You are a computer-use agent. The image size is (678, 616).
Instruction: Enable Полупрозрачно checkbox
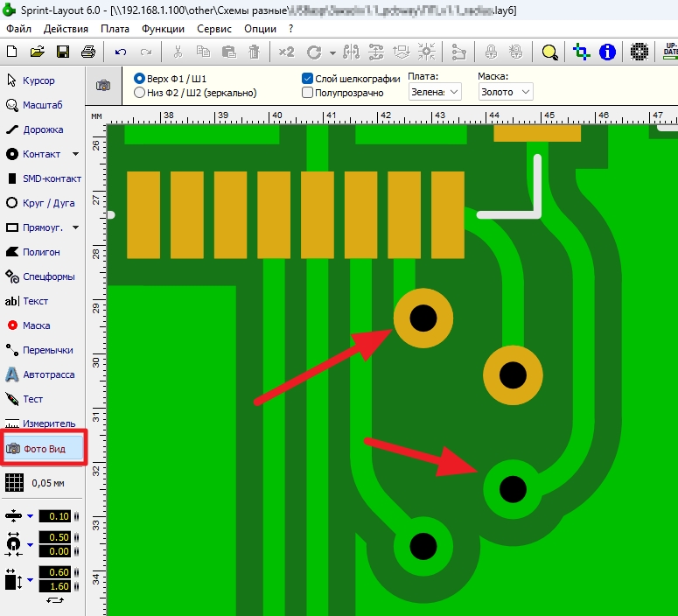click(307, 93)
